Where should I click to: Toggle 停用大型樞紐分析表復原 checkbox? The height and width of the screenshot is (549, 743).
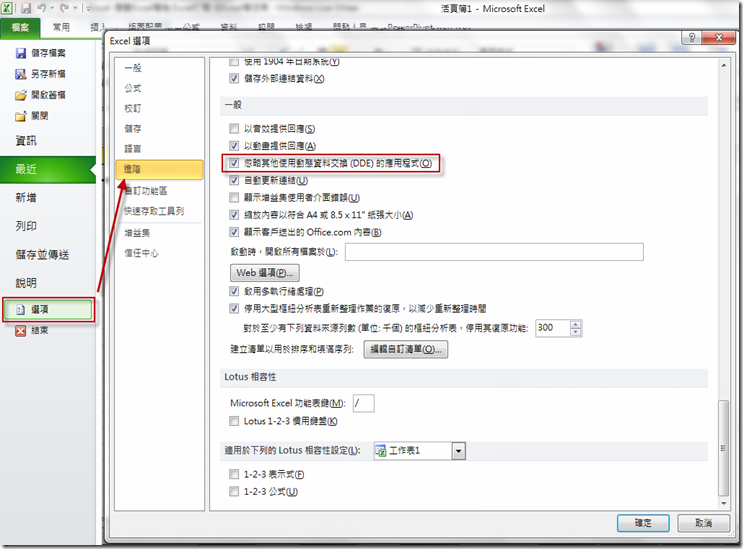coord(234,309)
